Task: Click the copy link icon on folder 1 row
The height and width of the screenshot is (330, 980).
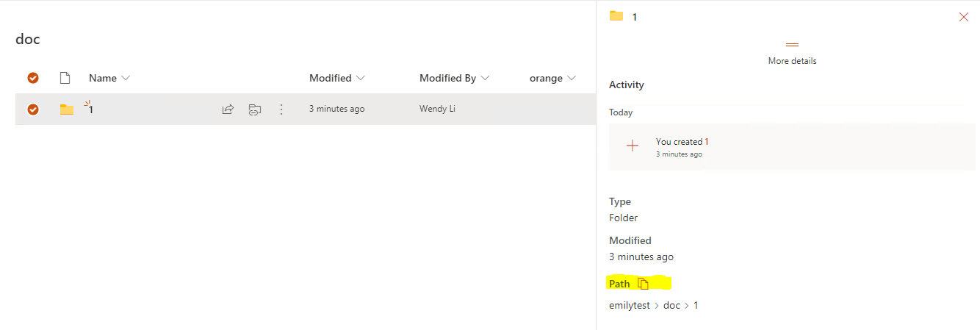Action: pyautogui.click(x=254, y=110)
